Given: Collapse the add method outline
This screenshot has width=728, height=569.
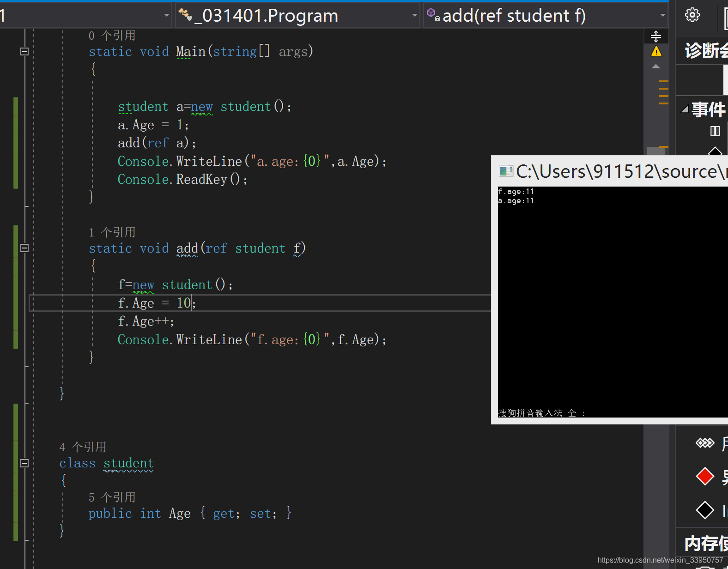Looking at the screenshot, I should (24, 248).
